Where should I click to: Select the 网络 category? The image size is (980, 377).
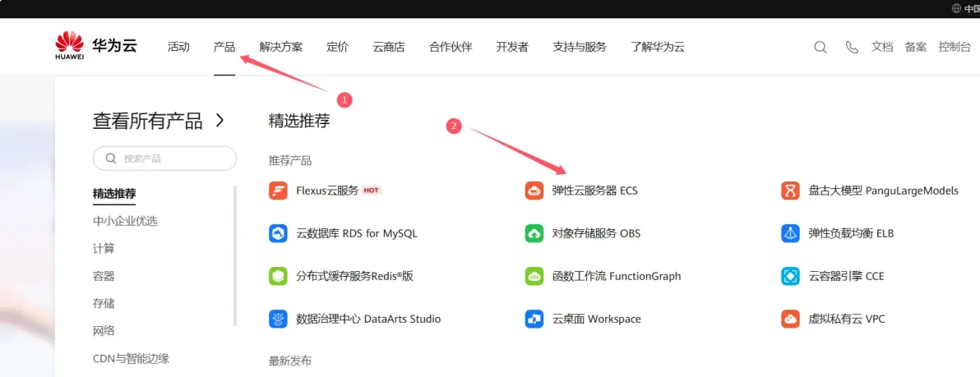(x=104, y=331)
